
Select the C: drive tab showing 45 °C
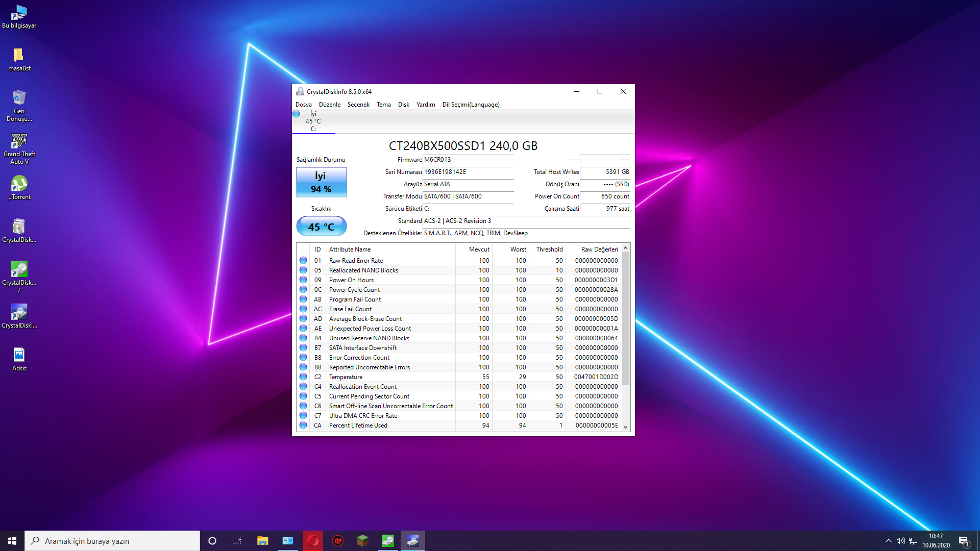[313, 121]
